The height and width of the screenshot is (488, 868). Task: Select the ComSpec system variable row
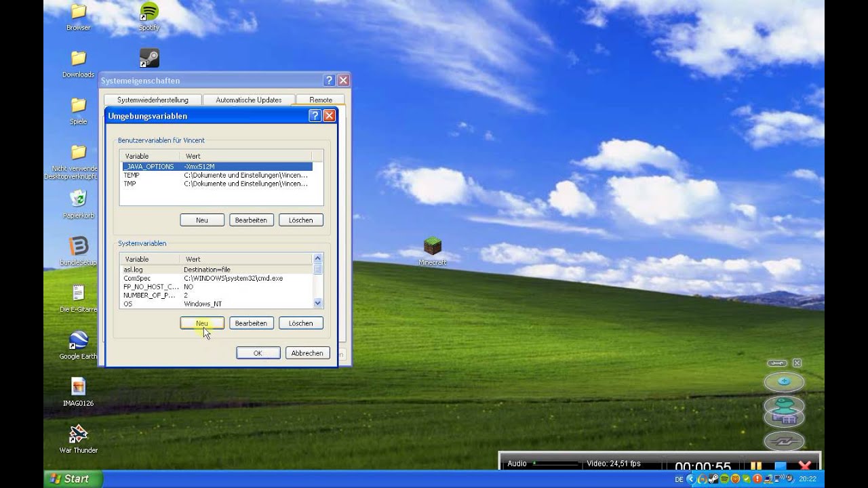(x=216, y=278)
